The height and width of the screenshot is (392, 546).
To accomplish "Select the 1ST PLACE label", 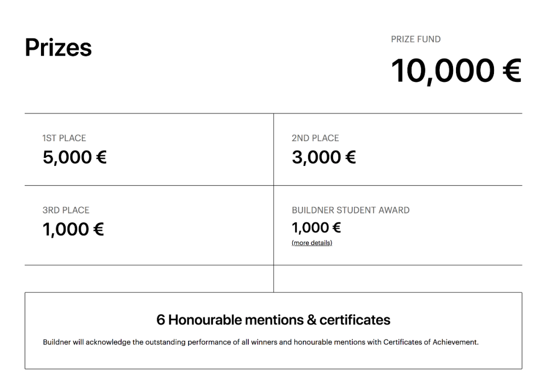I will [64, 138].
